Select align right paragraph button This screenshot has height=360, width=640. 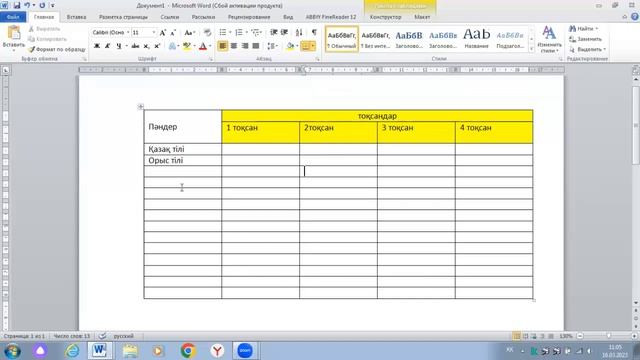(x=244, y=46)
